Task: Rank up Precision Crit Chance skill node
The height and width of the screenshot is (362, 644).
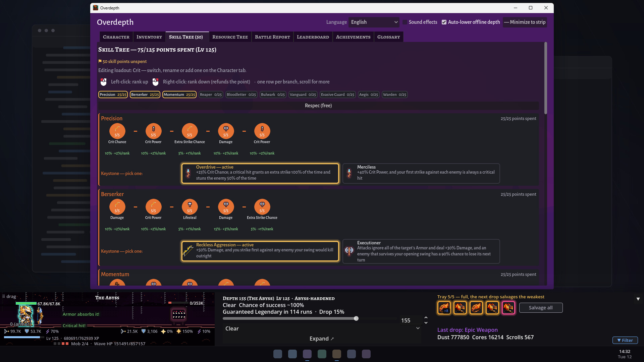Action: point(117,131)
